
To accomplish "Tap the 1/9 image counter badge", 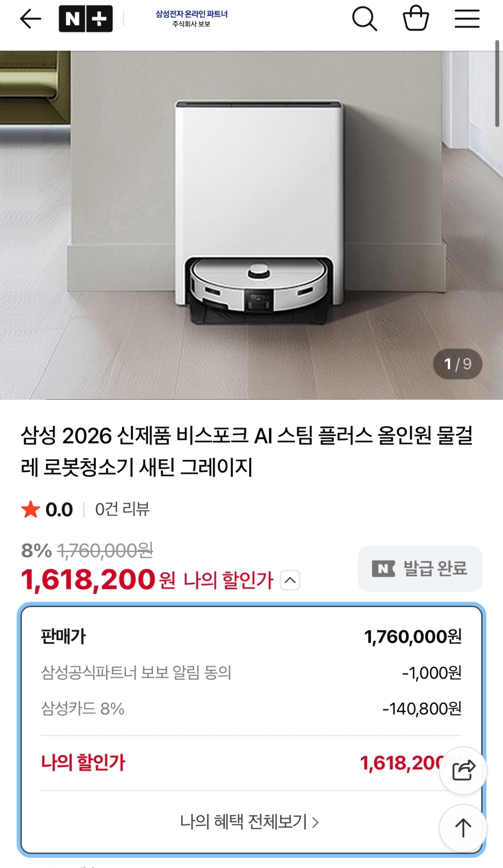I will pyautogui.click(x=457, y=364).
